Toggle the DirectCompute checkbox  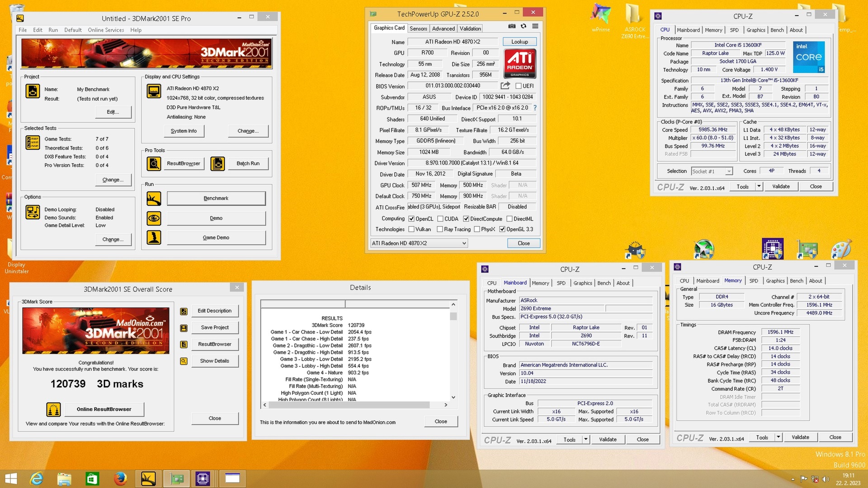tap(466, 219)
